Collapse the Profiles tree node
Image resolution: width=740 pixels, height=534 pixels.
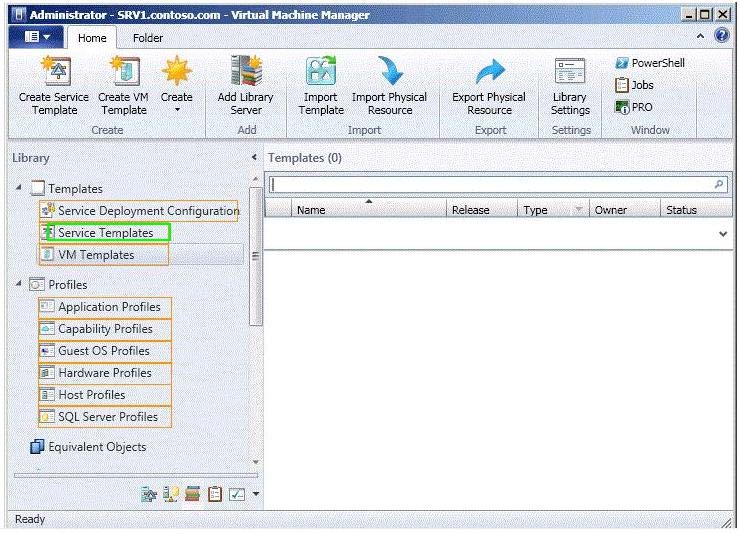pos(18,284)
